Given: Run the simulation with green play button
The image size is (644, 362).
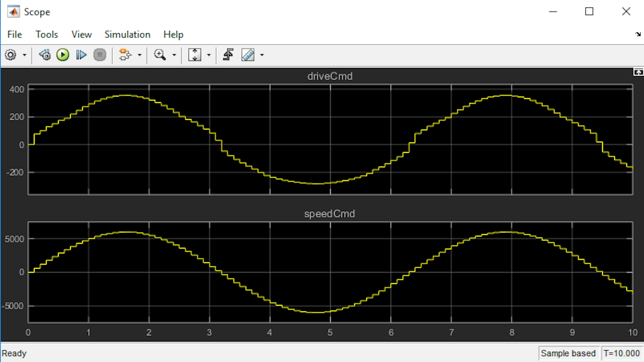Looking at the screenshot, I should [x=63, y=55].
